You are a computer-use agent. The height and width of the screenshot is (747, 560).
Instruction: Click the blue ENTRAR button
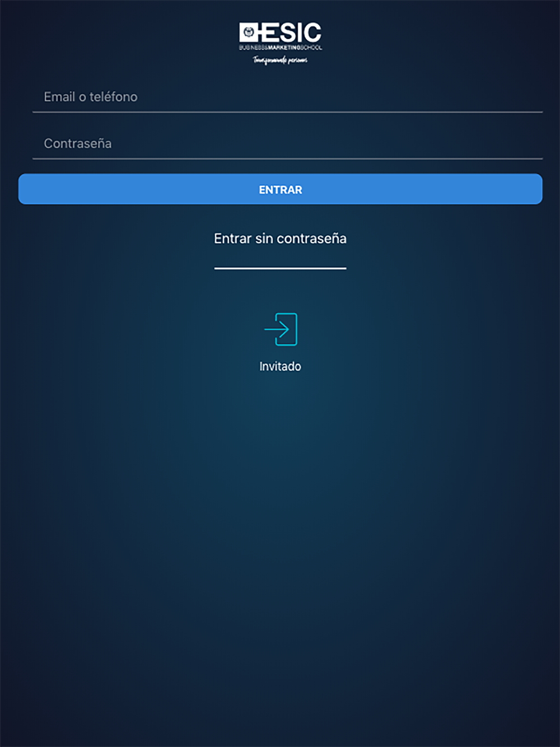281,189
